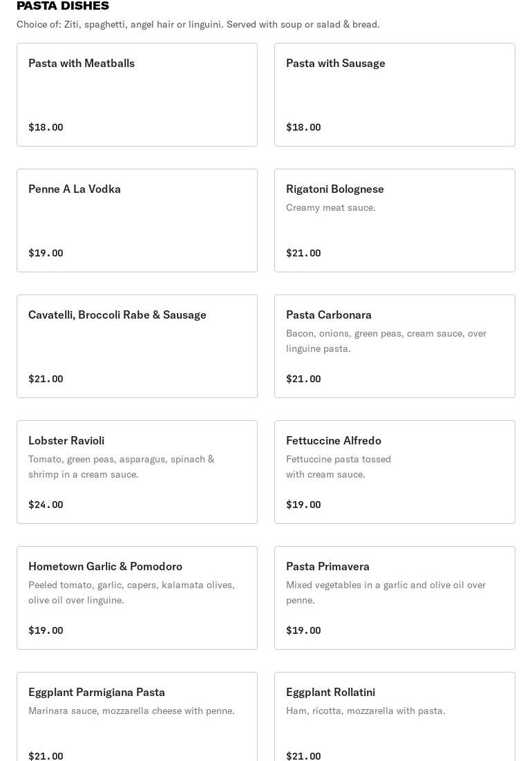532x761 pixels.
Task: Select the Pasta Carbonara dish
Action: tap(395, 346)
